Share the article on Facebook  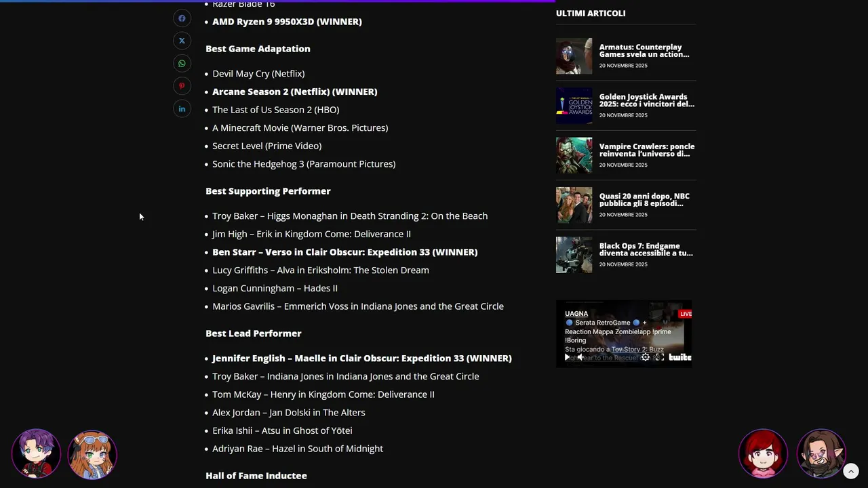(x=182, y=18)
